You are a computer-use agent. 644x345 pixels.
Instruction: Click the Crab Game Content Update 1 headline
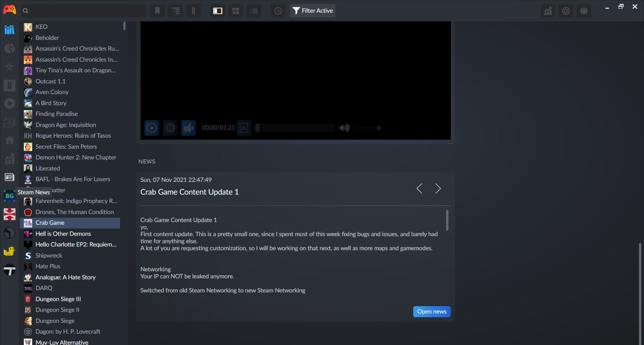(x=190, y=192)
